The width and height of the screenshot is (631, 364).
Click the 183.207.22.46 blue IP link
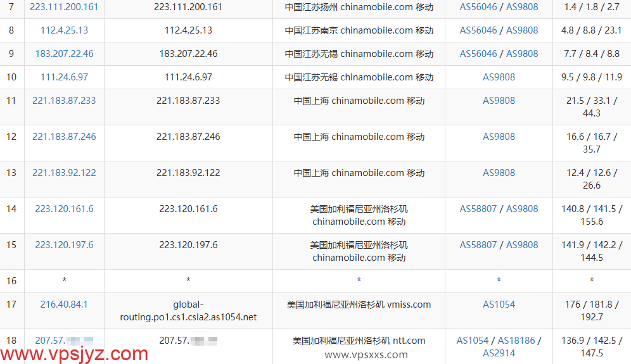click(x=64, y=54)
